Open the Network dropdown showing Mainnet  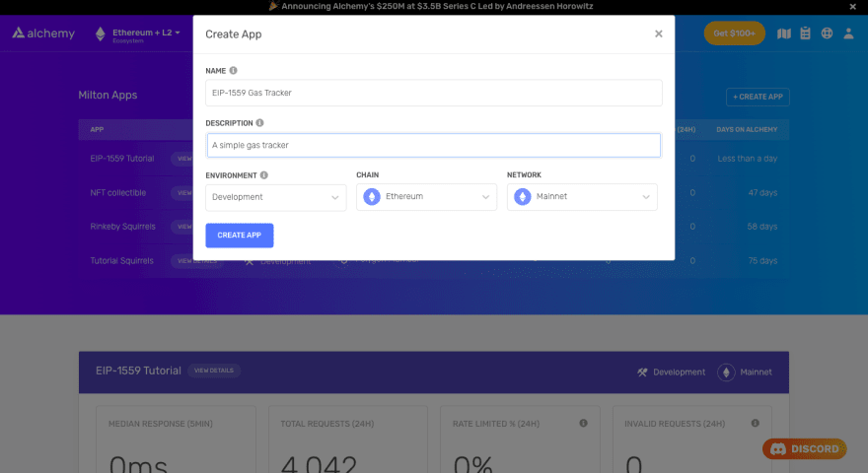pos(582,197)
